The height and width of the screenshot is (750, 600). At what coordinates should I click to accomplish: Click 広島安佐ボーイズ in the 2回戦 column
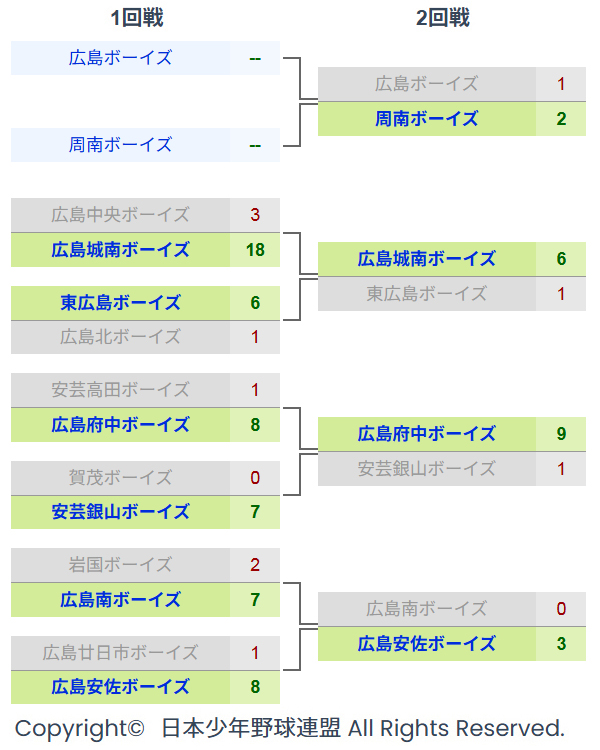coord(427,644)
